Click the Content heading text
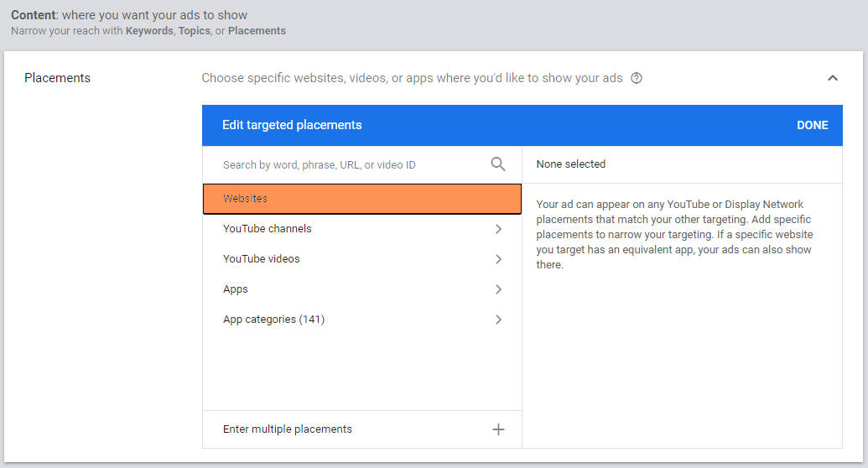Viewport: 868px width, 468px height. click(129, 15)
